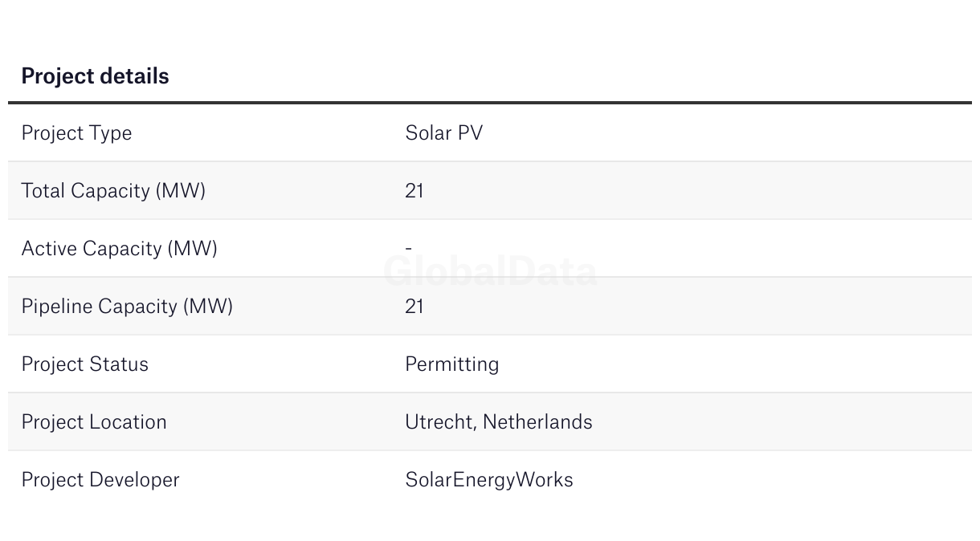The height and width of the screenshot is (541, 980).
Task: Click the Solar PV value
Action: [444, 132]
